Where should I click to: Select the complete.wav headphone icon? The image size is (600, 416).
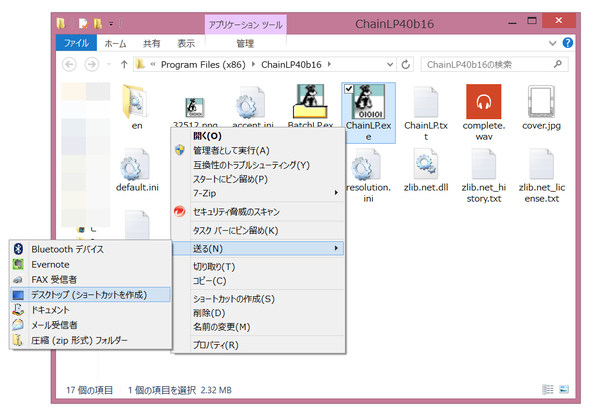[x=484, y=102]
